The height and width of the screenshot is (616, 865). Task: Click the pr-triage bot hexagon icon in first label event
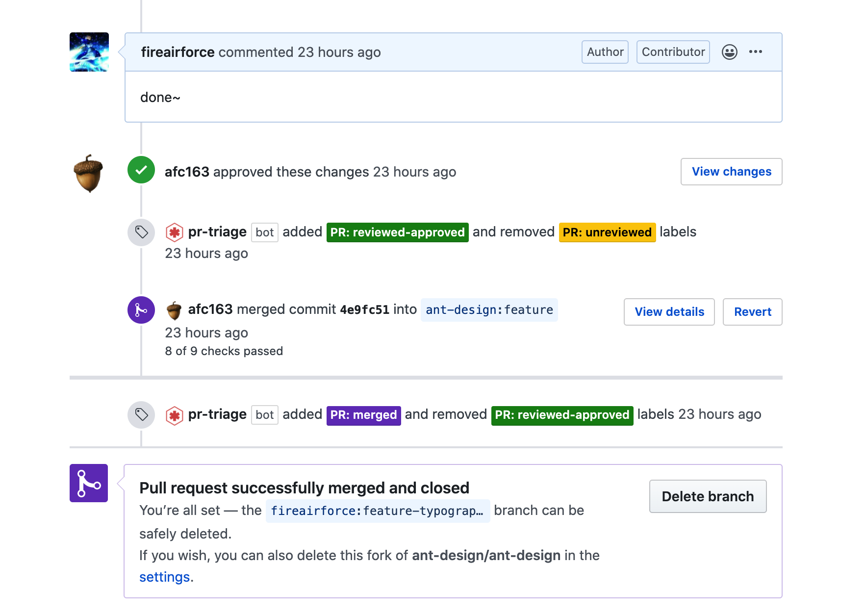[174, 232]
